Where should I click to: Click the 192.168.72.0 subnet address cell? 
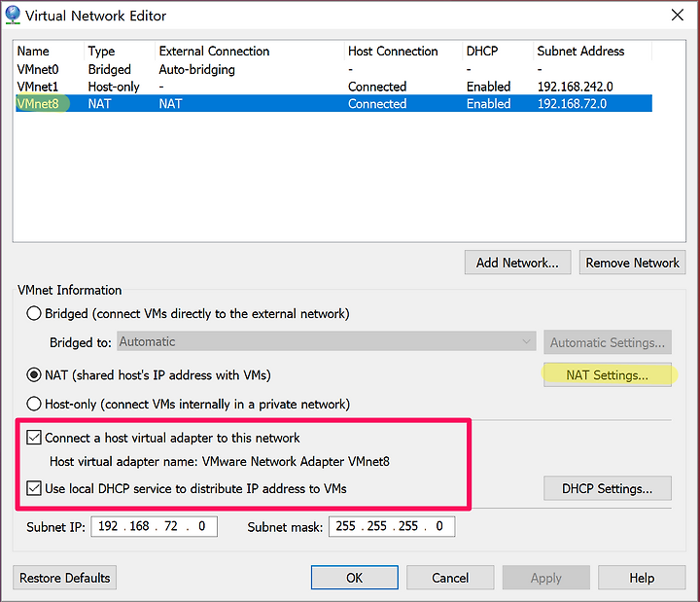pos(572,104)
